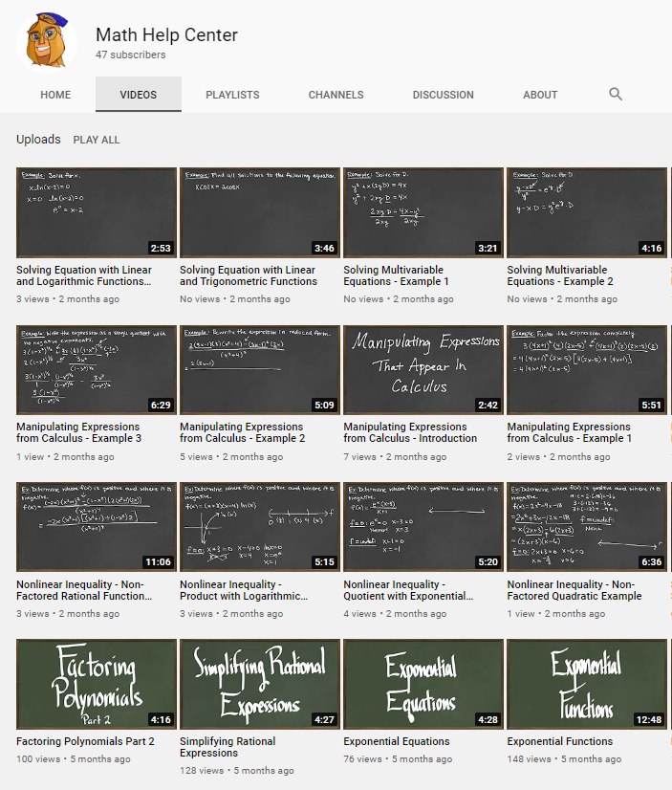Click title Nonlinear Inequality - Quotient with Exponential
Image resolution: width=672 pixels, height=790 pixels.
click(x=408, y=590)
